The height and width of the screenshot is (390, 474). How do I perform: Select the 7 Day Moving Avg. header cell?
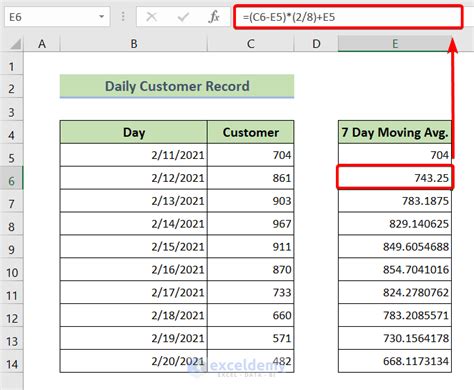[395, 132]
